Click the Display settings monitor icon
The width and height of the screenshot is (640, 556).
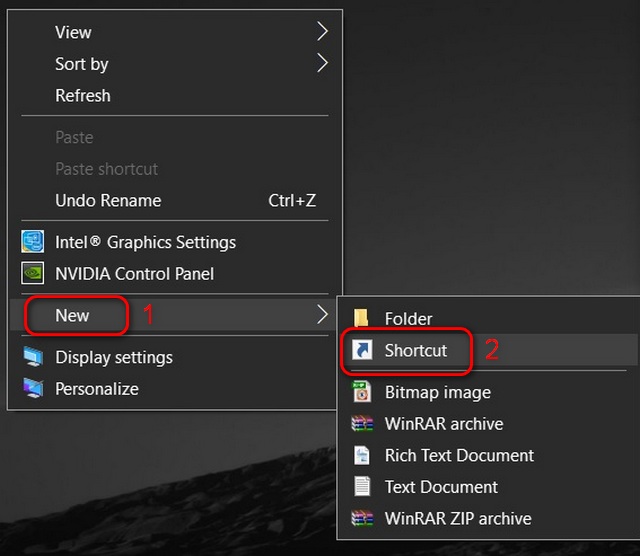coord(33,358)
